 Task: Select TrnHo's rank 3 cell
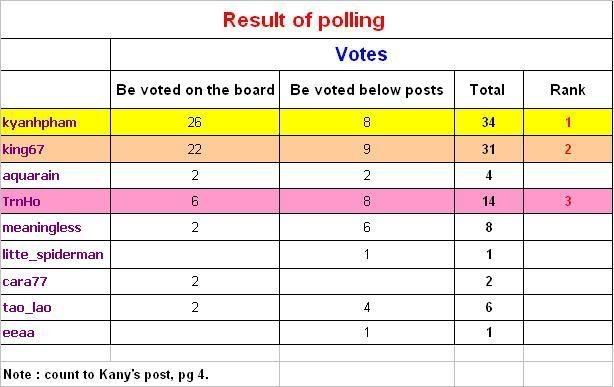[x=568, y=201]
